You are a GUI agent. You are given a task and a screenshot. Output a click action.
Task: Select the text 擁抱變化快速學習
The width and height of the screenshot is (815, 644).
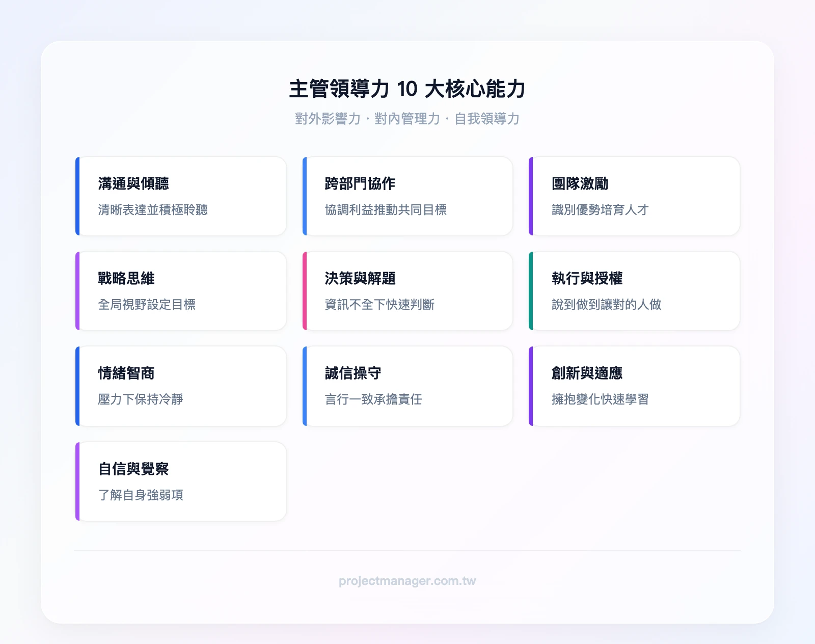[600, 399]
